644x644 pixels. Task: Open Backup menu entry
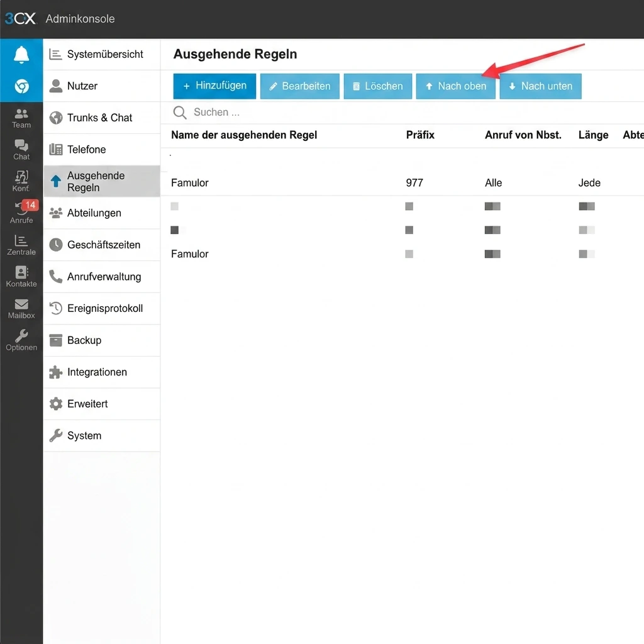[x=101, y=340]
